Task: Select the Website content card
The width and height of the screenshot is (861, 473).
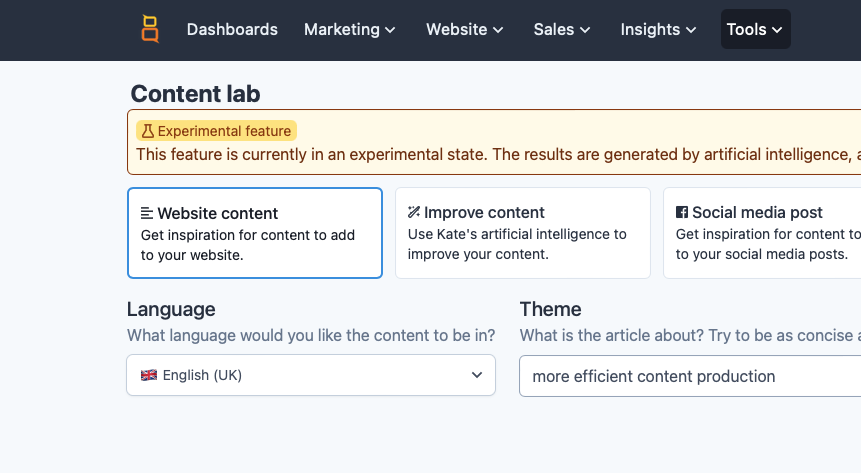Action: point(255,233)
